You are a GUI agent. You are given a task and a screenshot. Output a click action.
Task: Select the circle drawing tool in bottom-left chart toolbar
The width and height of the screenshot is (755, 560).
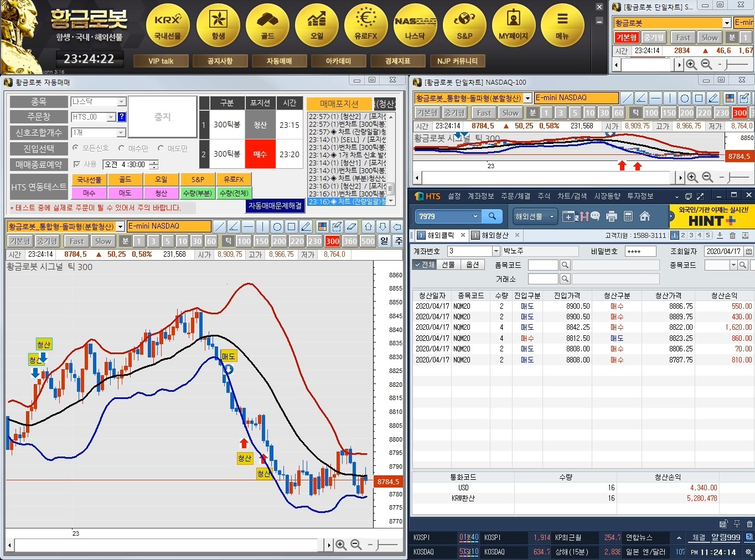pos(277,226)
